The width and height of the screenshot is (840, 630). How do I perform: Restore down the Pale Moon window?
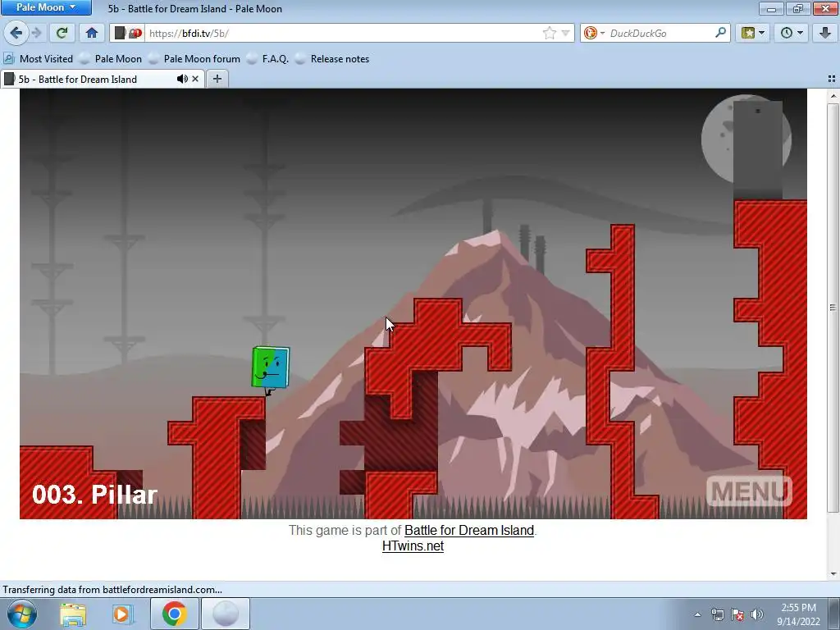click(798, 8)
